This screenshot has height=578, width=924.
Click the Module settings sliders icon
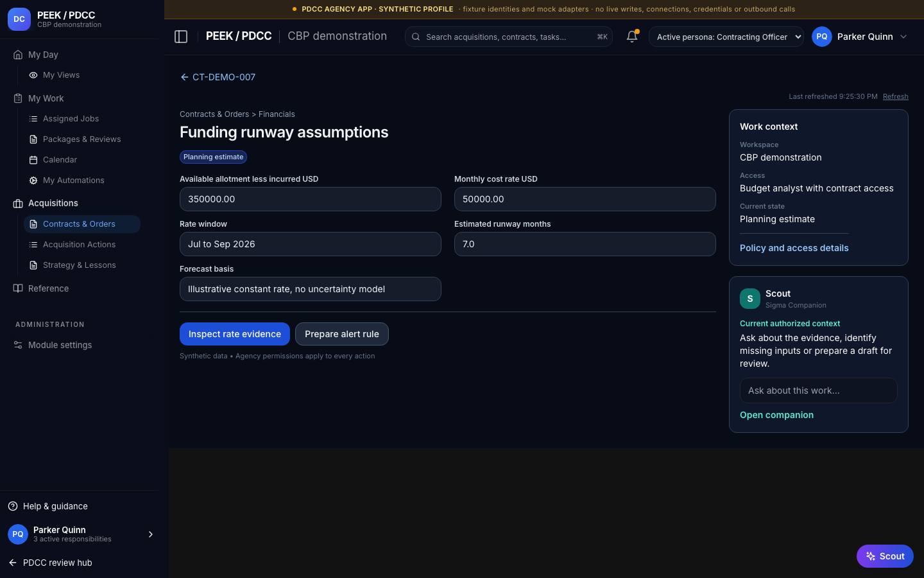click(18, 345)
